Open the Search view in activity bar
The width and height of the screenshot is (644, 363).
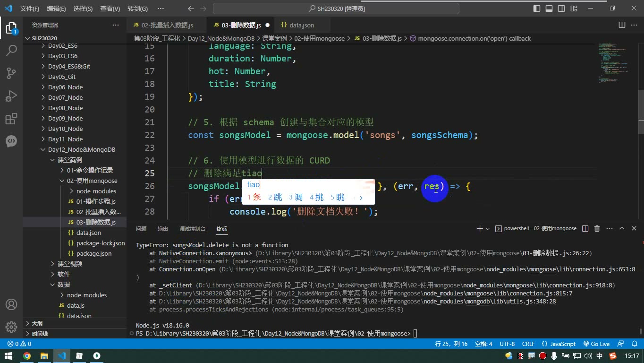coord(11,50)
